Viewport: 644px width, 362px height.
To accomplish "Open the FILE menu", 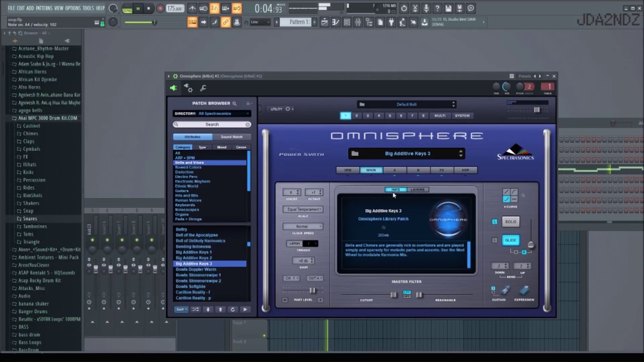I will coord(11,8).
